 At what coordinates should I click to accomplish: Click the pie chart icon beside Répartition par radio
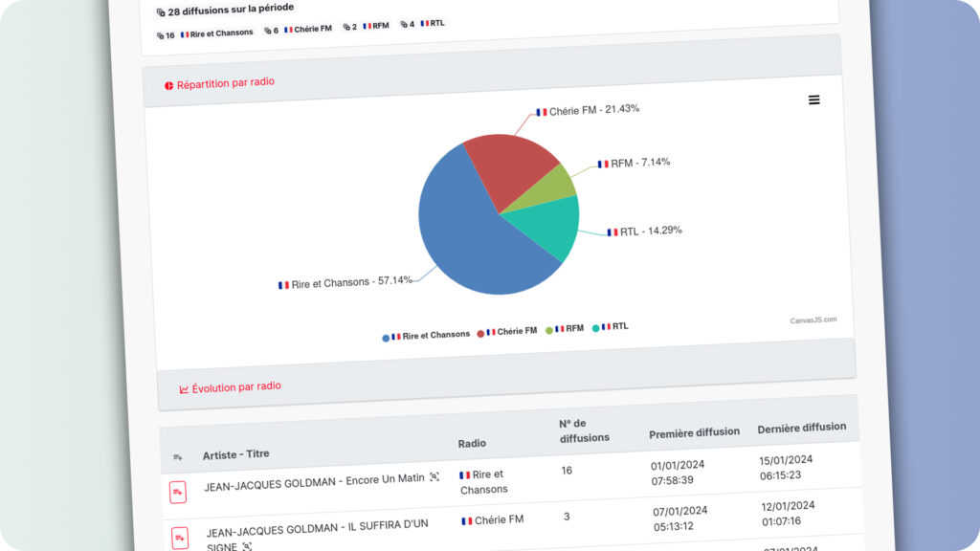[168, 85]
